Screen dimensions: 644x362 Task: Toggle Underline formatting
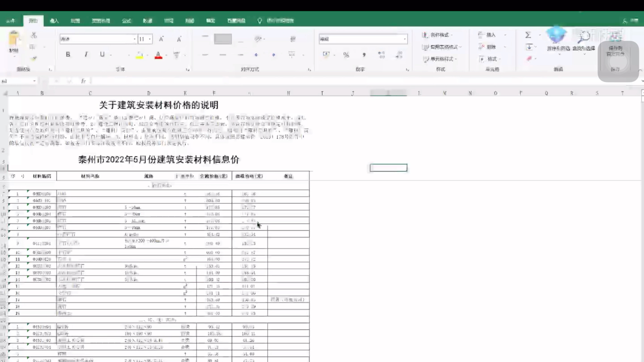[102, 55]
